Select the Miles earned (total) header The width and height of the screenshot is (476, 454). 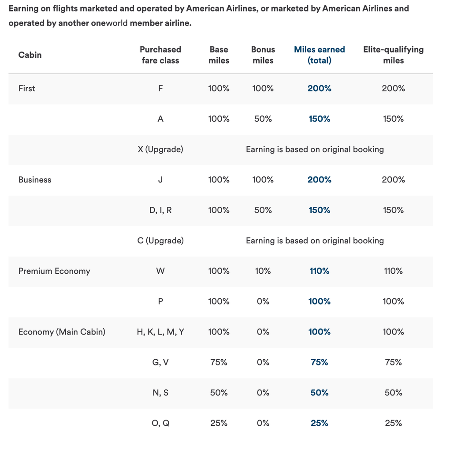tap(319, 55)
